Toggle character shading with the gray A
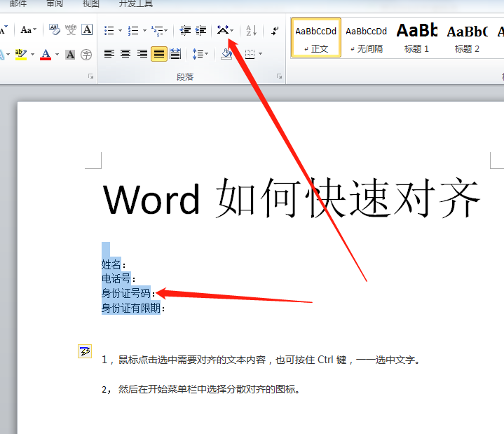Screen dimensions: 504x434 point(70,54)
